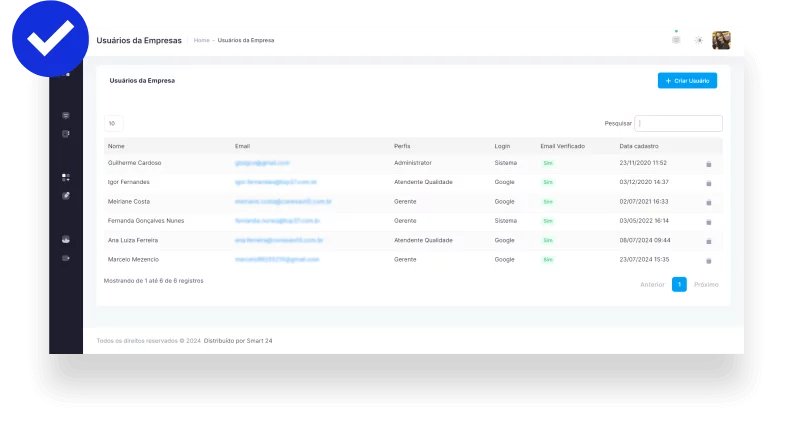Image resolution: width=794 pixels, height=437 pixels.
Task: Click date 03/12/2020 14:37
Action: point(644,182)
